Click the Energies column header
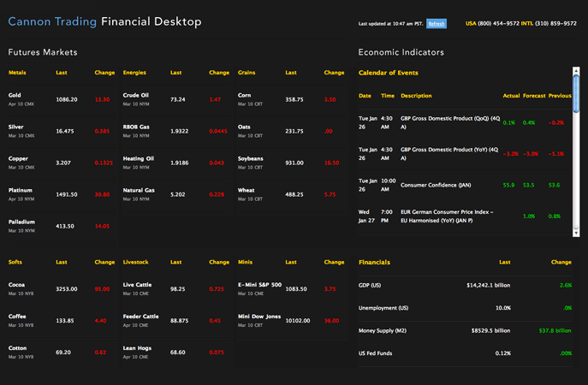The image size is (588, 385). (x=135, y=73)
